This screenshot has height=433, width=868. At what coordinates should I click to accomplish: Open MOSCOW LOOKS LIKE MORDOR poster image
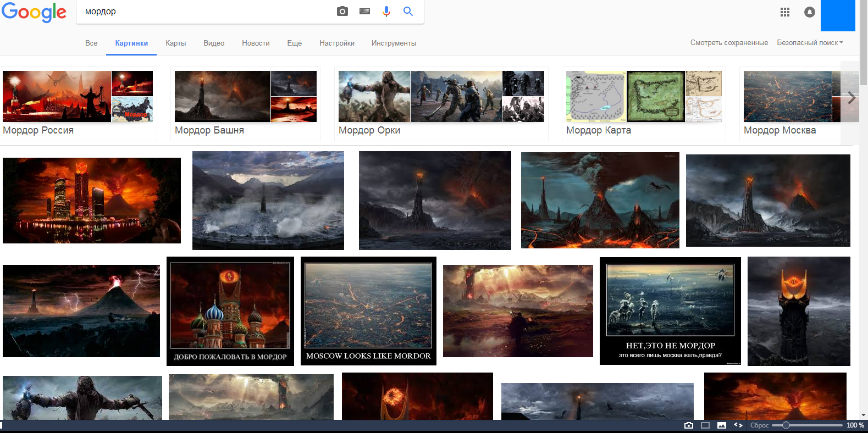(368, 311)
